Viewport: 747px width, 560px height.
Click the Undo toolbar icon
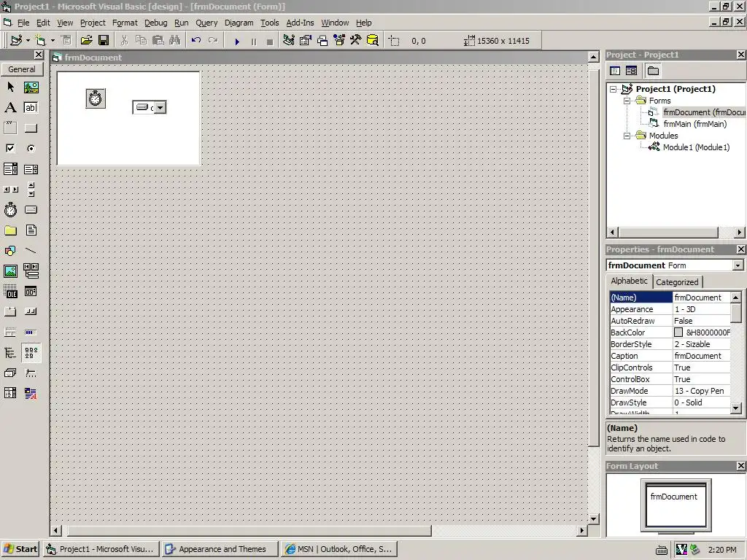(x=196, y=41)
